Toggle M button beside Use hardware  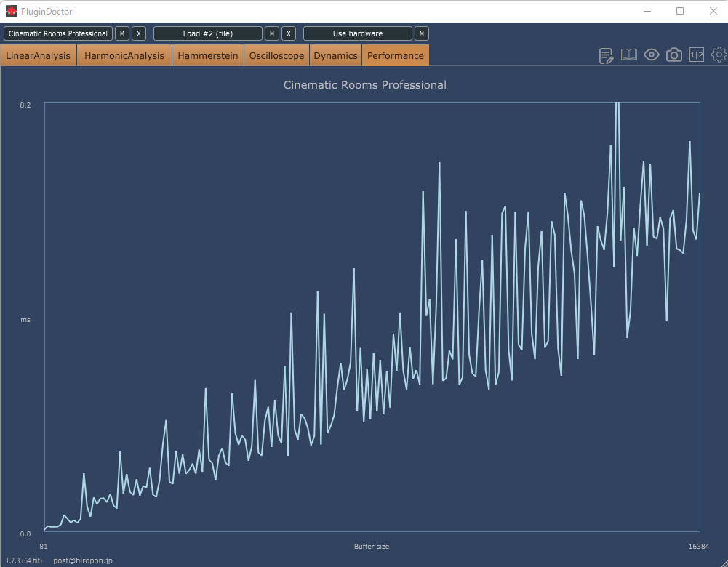coord(421,33)
